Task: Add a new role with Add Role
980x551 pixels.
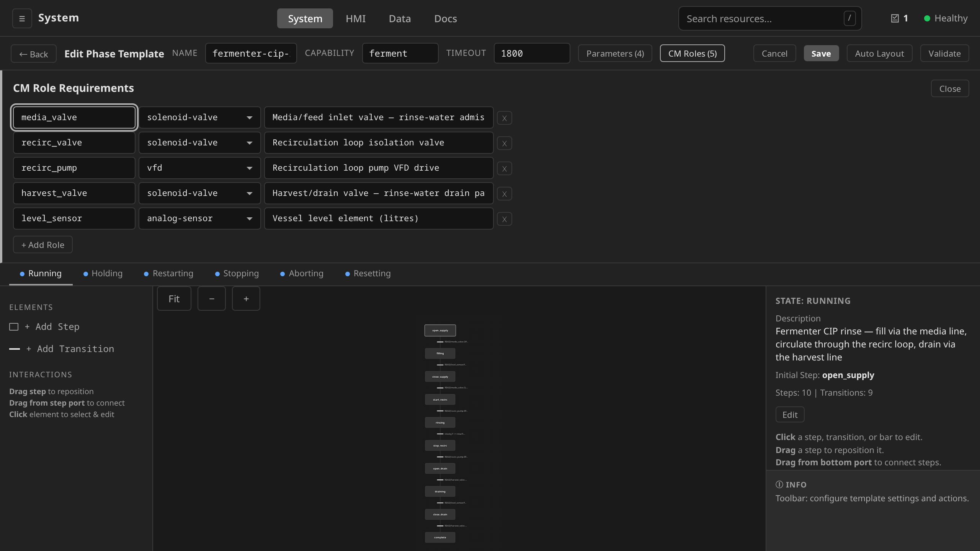Action: [43, 245]
